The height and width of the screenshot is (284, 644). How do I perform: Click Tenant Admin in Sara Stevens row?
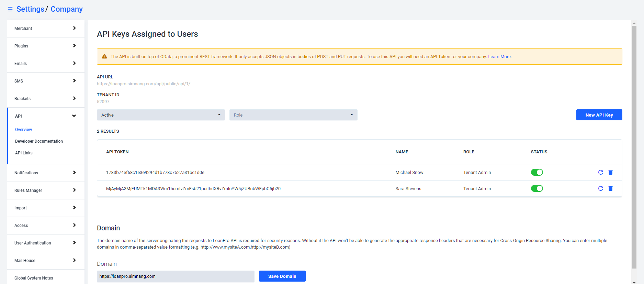tap(477, 189)
